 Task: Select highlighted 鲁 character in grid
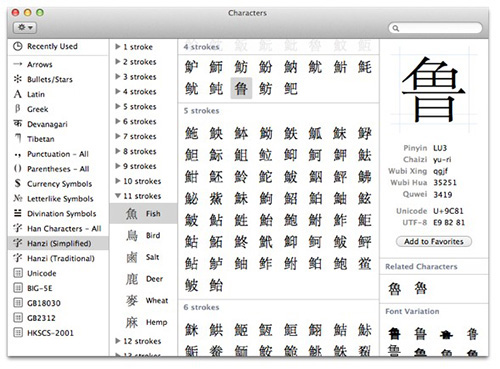[x=241, y=89]
